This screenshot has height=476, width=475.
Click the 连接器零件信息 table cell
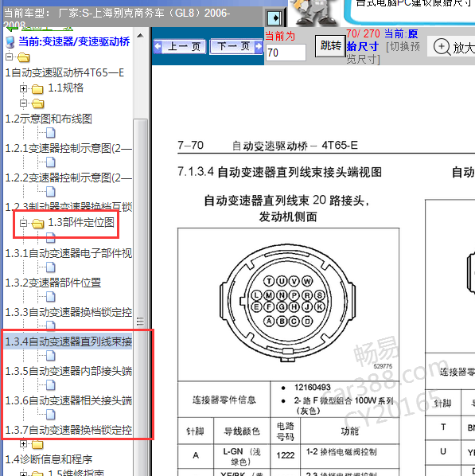coord(224,400)
